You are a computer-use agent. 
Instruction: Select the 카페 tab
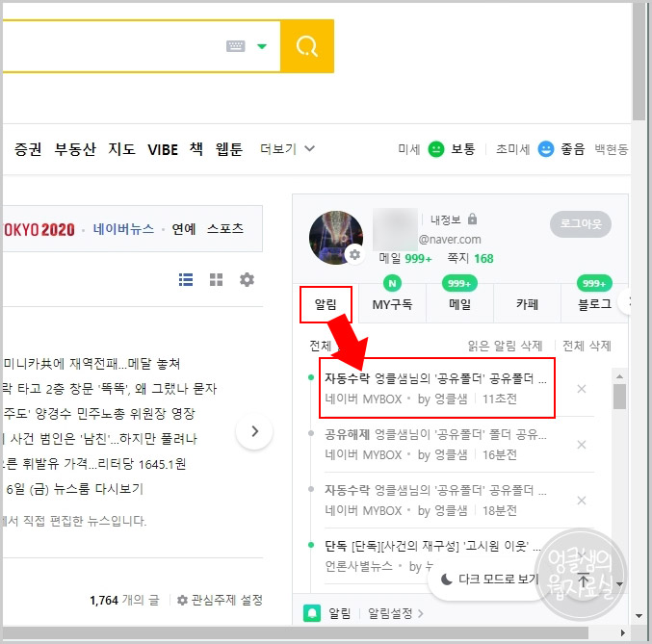(527, 304)
